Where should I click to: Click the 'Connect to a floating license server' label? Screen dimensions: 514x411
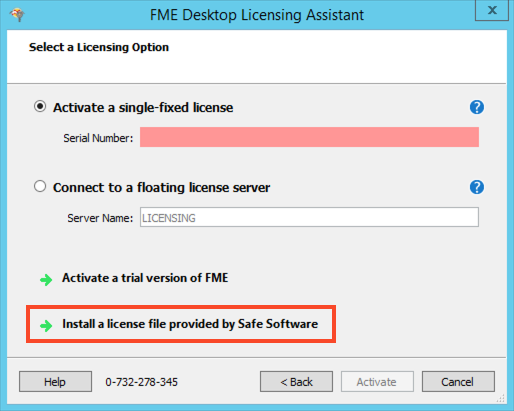coord(161,188)
